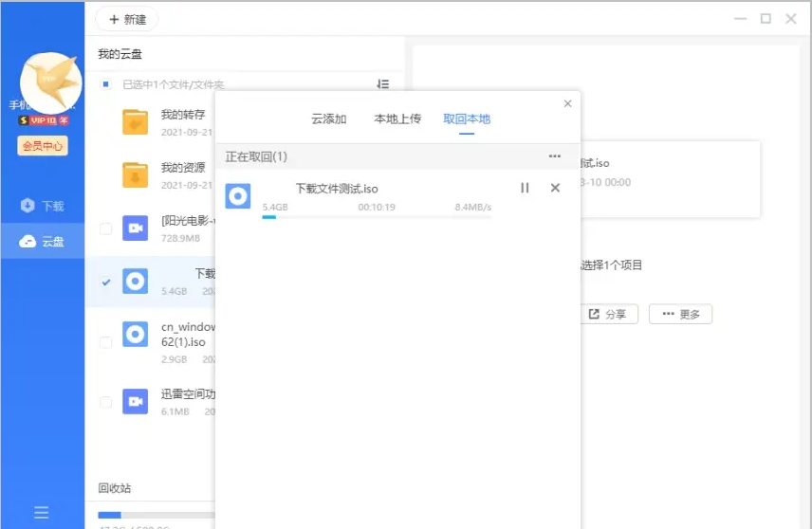Expand the 更多 options menu

pos(680,314)
